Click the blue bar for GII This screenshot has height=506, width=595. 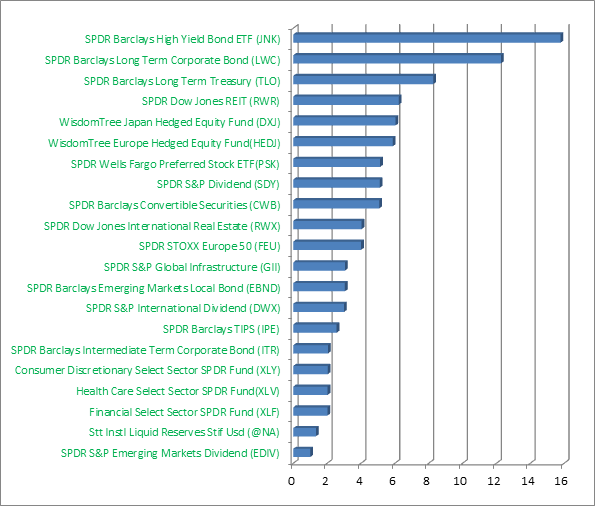click(320, 266)
